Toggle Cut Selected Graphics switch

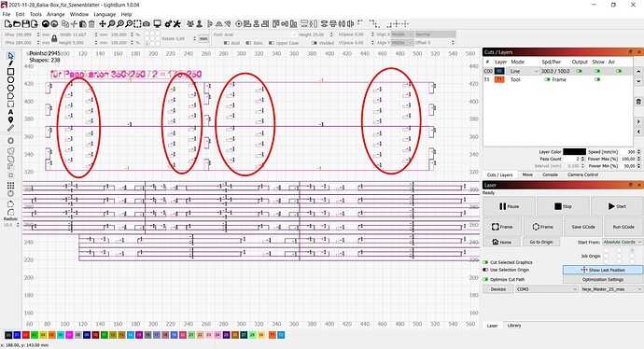(x=486, y=262)
